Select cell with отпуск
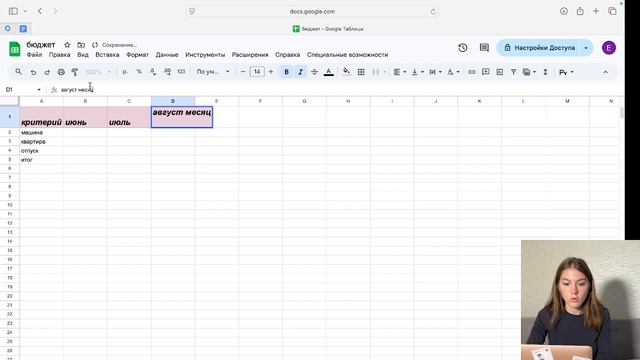The height and width of the screenshot is (360, 640). (x=41, y=151)
